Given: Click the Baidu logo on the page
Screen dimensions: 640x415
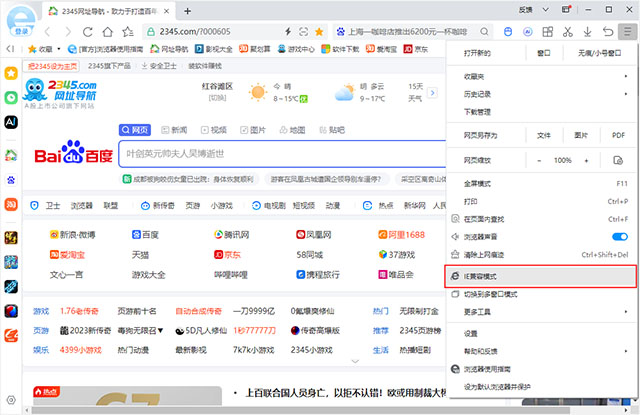Looking at the screenshot, I should [x=73, y=156].
